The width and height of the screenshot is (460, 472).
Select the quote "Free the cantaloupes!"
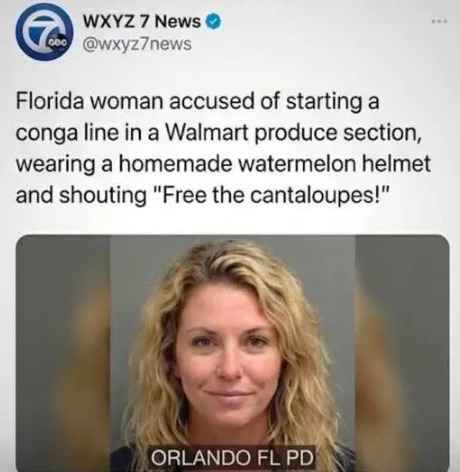[x=272, y=195]
